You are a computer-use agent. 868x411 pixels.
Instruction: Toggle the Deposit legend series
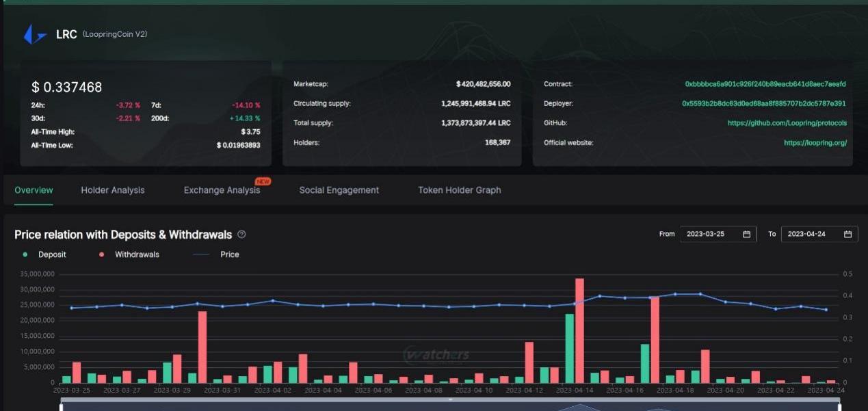click(x=45, y=254)
